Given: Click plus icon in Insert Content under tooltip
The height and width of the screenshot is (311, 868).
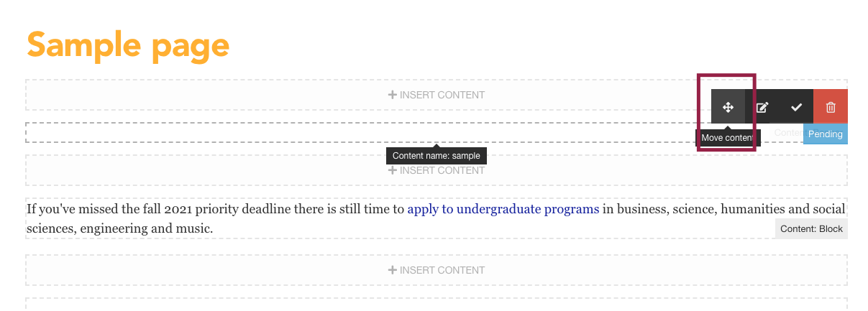Looking at the screenshot, I should 393,170.
